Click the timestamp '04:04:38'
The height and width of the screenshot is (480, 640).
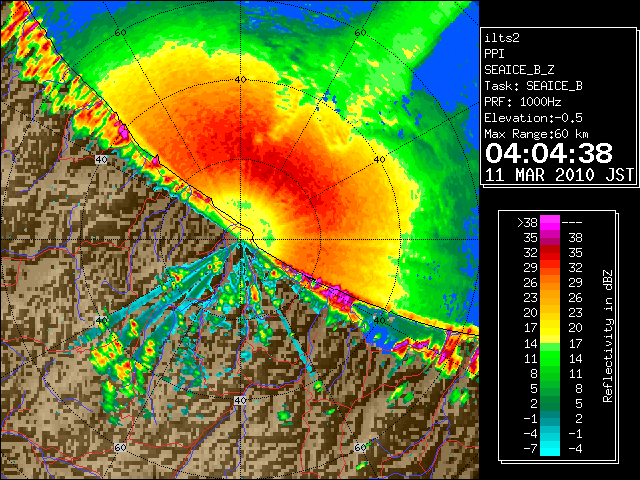(549, 153)
